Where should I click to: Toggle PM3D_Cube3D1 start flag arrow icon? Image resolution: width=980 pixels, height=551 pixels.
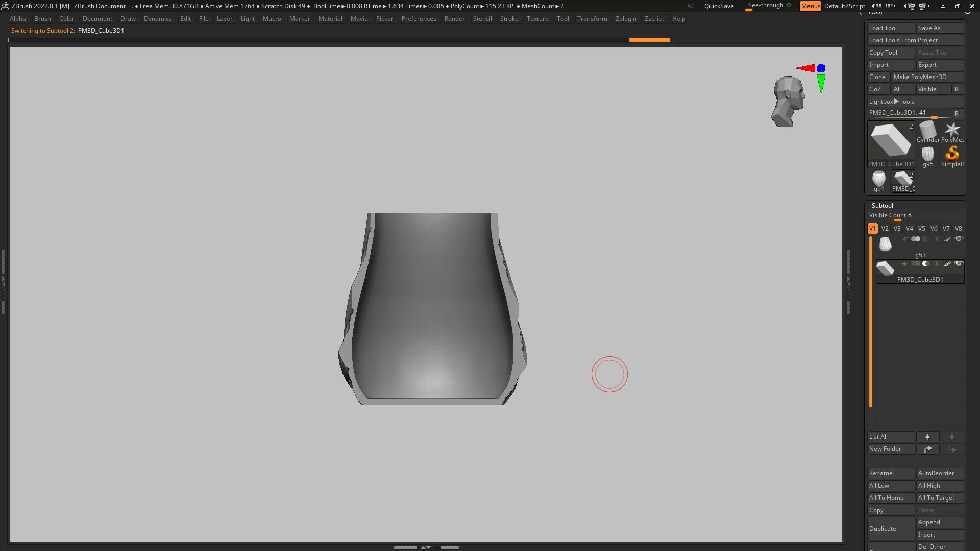point(905,264)
